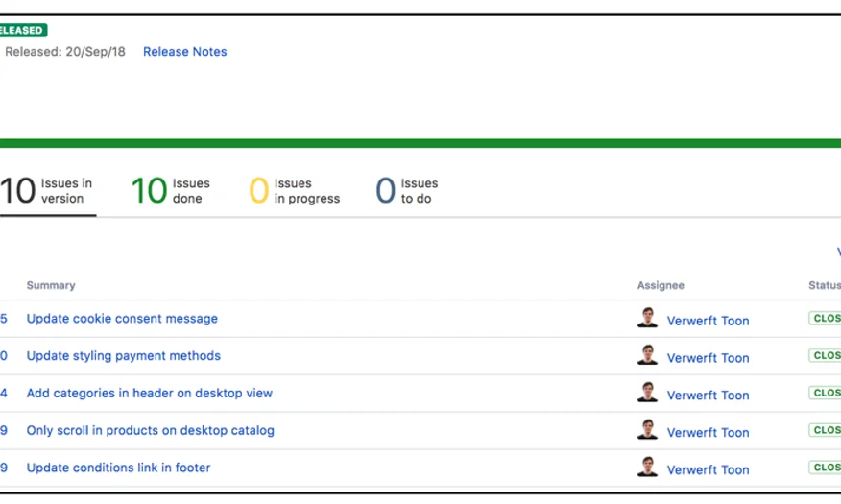
Task: Open the Release Notes link
Action: (x=184, y=52)
